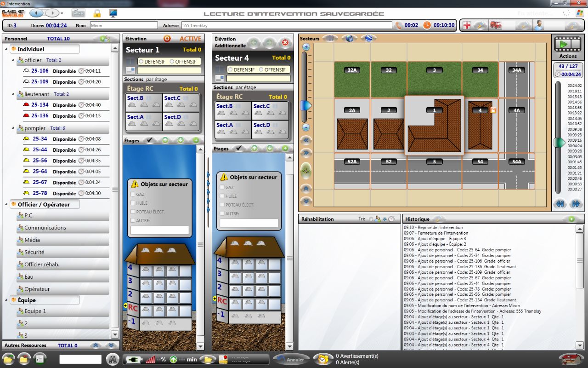This screenshot has width=588, height=368.
Task: Select DEFENSIF radio for Secteur 1
Action: [141, 62]
